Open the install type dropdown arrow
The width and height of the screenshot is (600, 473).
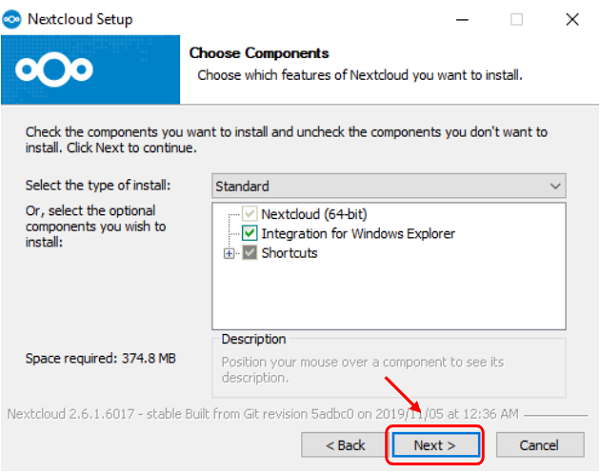556,186
